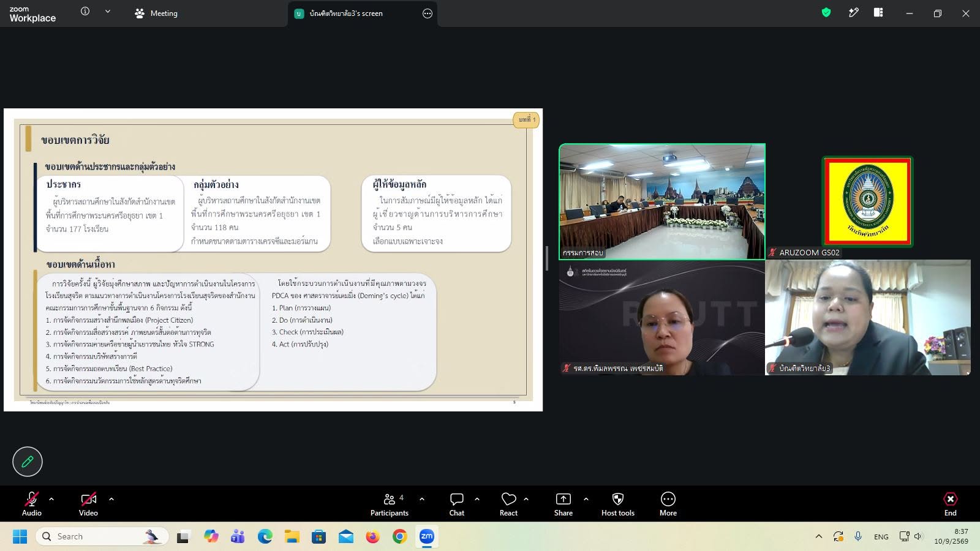Click the taskbar Search box
The height and width of the screenshot is (551, 980).
coord(102,537)
